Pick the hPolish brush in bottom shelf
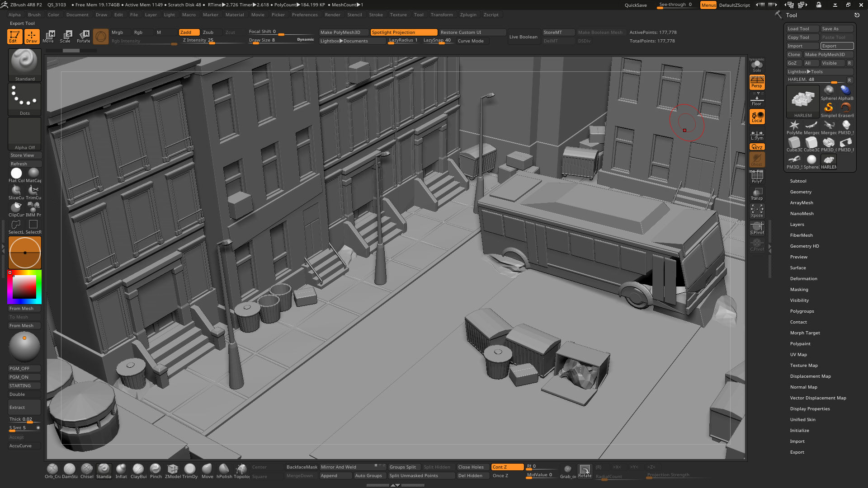Image resolution: width=868 pixels, height=488 pixels. (x=224, y=470)
